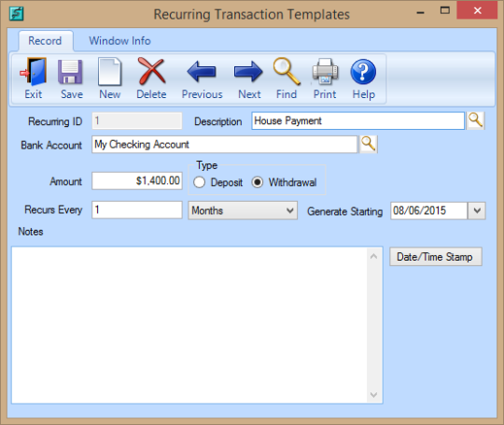Switch to the Window Info tab
Viewport: 504px width, 425px height.
pyautogui.click(x=119, y=41)
